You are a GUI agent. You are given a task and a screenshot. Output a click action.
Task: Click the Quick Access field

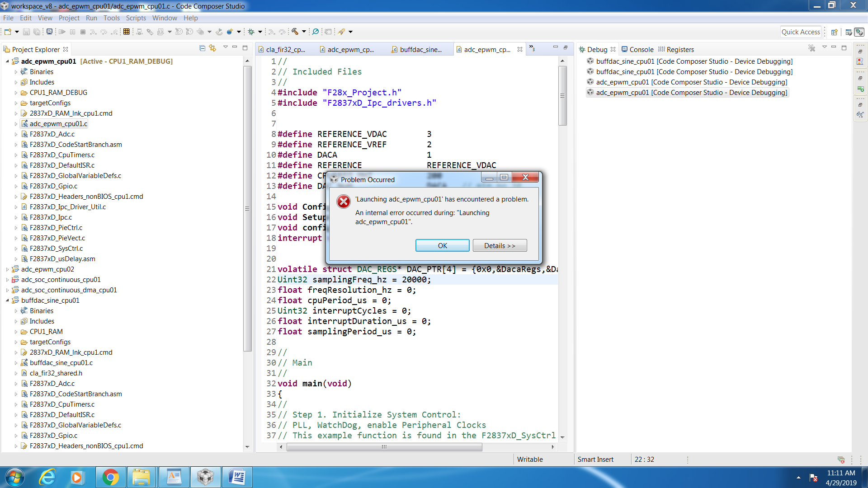801,32
